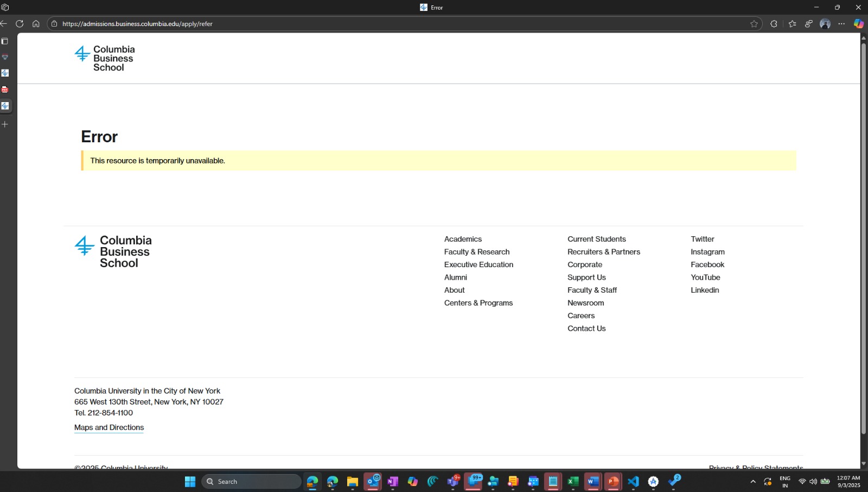This screenshot has height=492, width=868.
Task: Click the page vertical scrollbar
Action: point(864,239)
